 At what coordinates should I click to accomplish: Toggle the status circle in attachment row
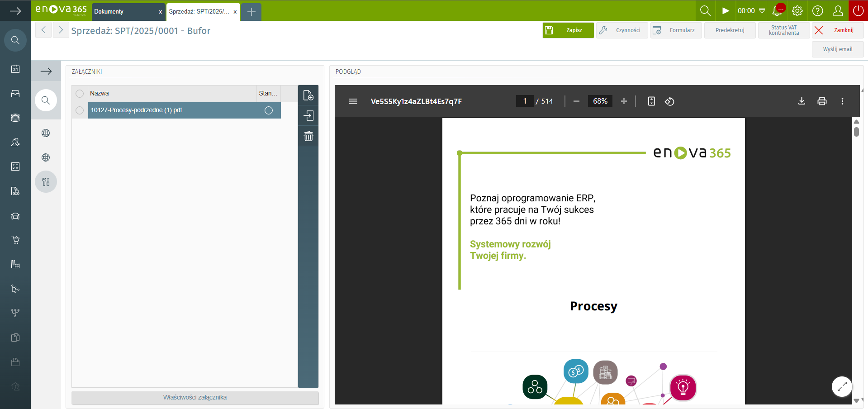[269, 110]
